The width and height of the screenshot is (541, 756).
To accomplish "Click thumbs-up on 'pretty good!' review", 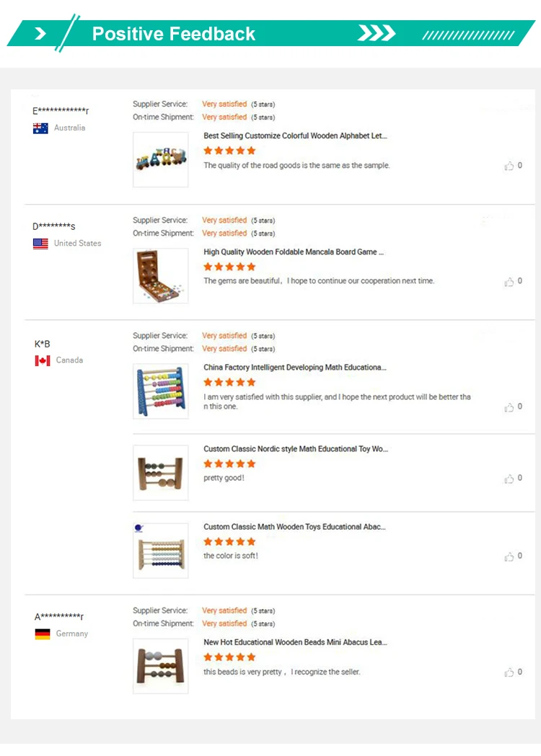I will click(x=509, y=479).
